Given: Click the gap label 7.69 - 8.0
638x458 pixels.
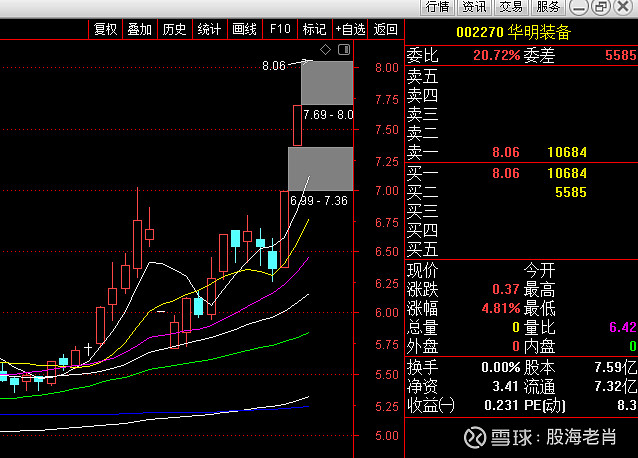Looking at the screenshot, I should coord(328,115).
